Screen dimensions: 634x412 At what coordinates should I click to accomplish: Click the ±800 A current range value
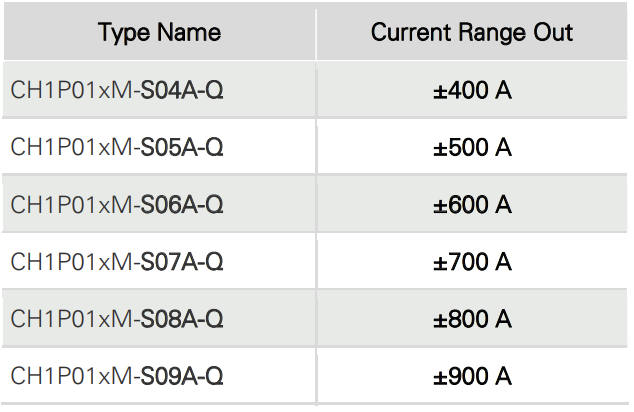[472, 319]
